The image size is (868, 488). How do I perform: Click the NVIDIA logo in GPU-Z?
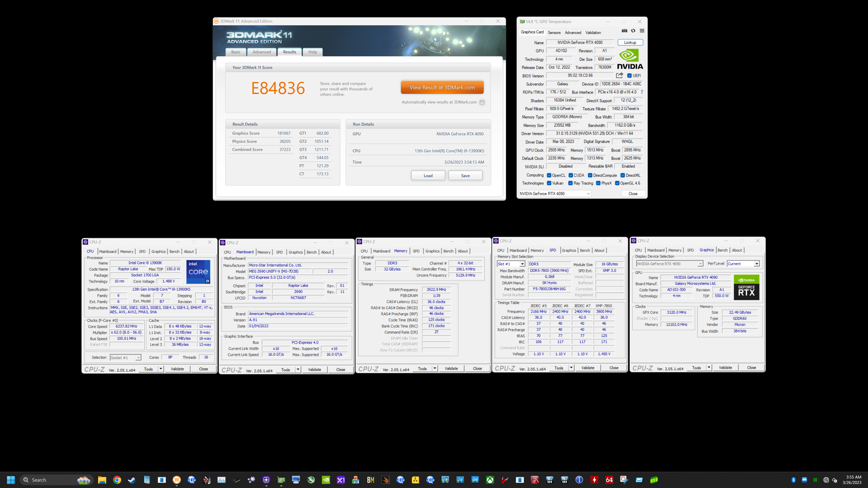point(630,59)
